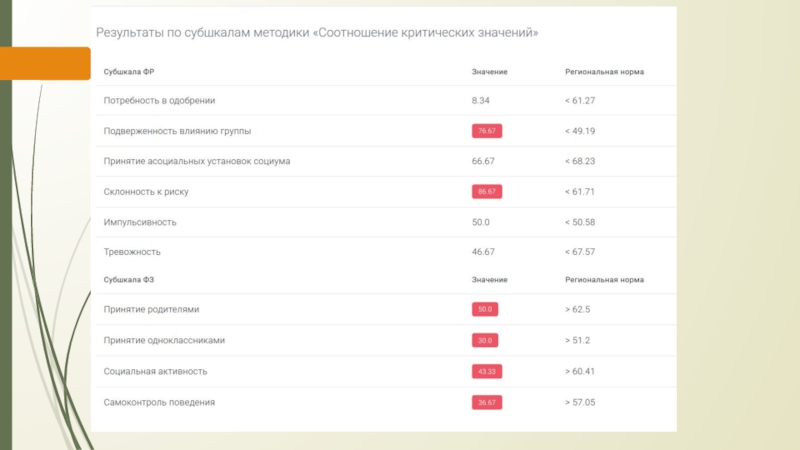Select the «Принятие родителями» row label
800x450 pixels.
pos(151,310)
